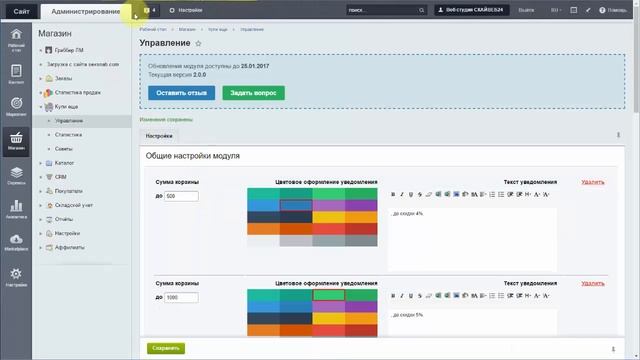
Task: Expand the CRM tree node
Action: tap(40, 177)
